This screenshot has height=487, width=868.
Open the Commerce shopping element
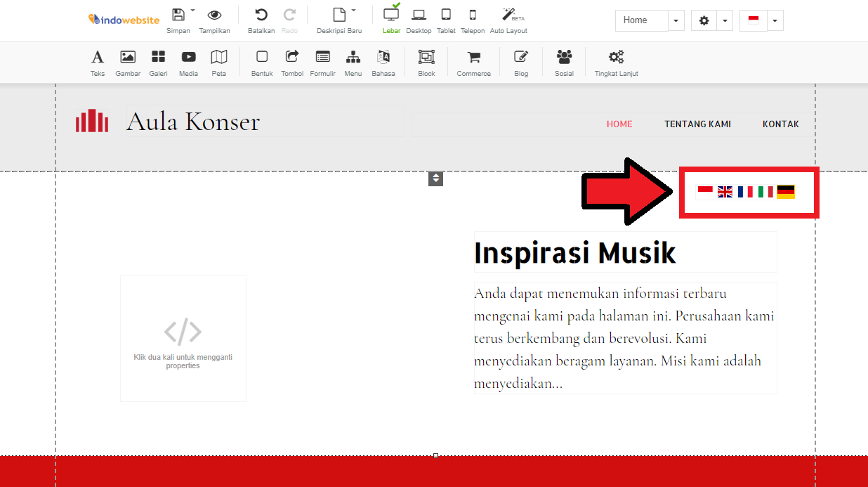coord(473,63)
